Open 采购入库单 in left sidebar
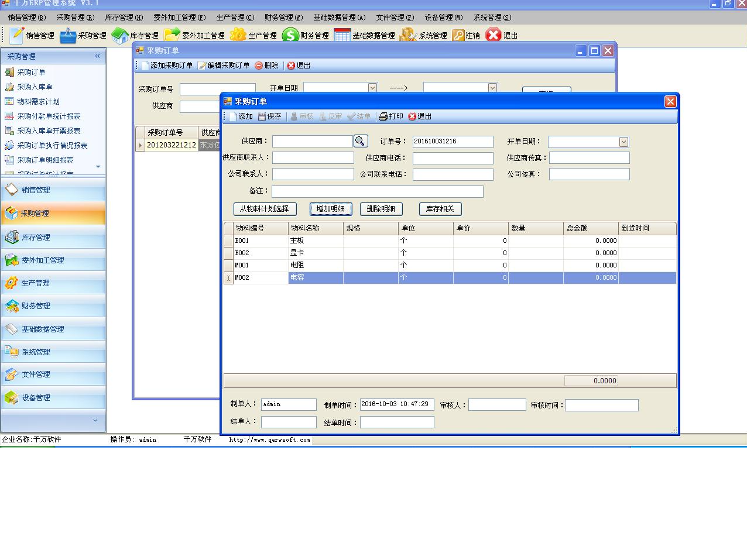Viewport: 747px width, 560px height. click(x=35, y=87)
